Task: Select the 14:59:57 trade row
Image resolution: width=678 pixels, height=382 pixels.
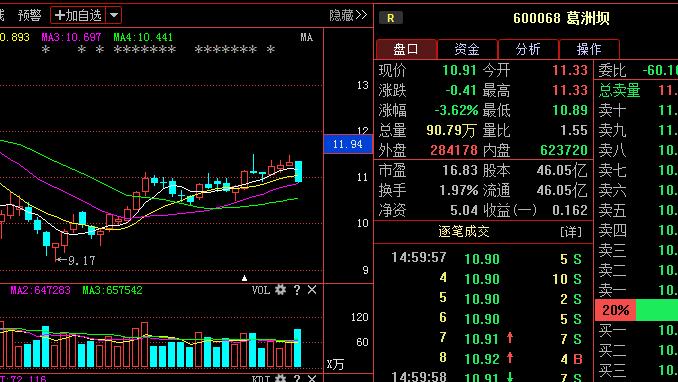Action: [x=483, y=259]
